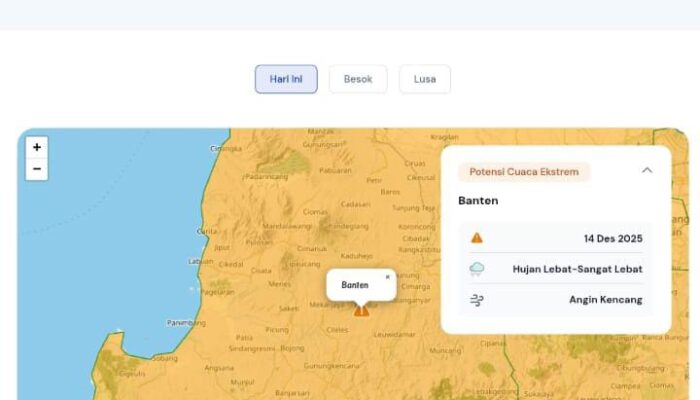The height and width of the screenshot is (400, 700).
Task: Switch to the Besok tab
Action: click(x=358, y=79)
